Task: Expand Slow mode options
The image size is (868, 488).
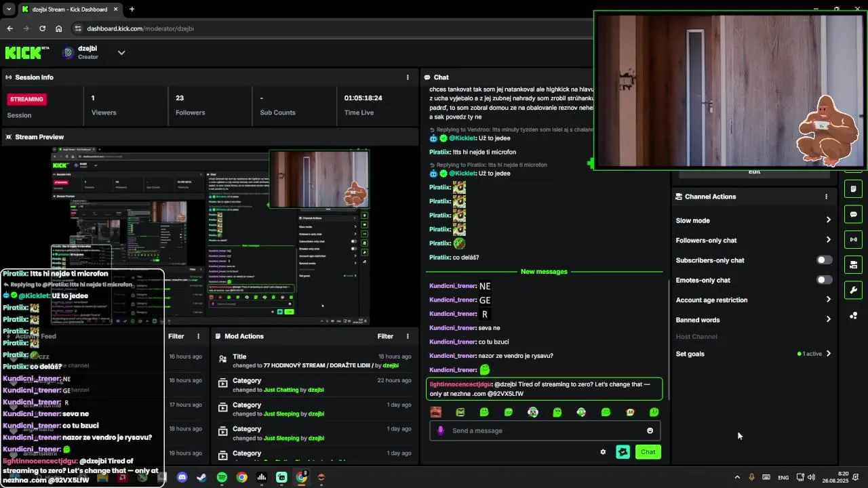Action: pyautogui.click(x=829, y=220)
